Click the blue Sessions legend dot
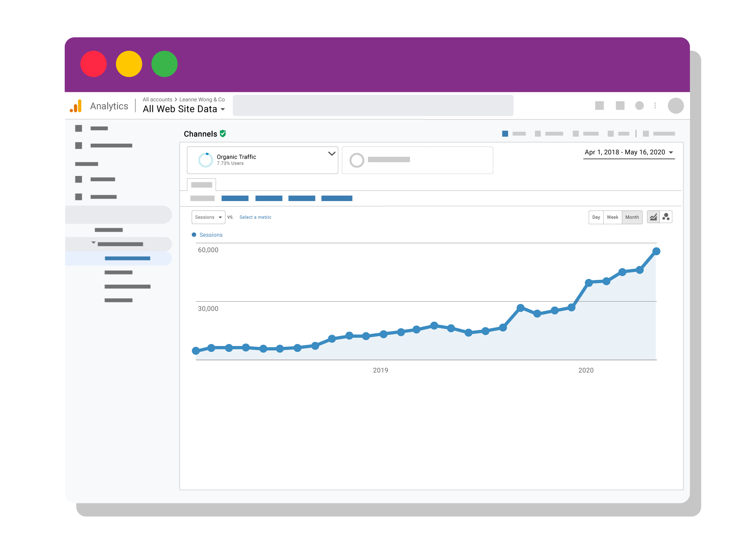This screenshot has width=756, height=540. (x=194, y=235)
